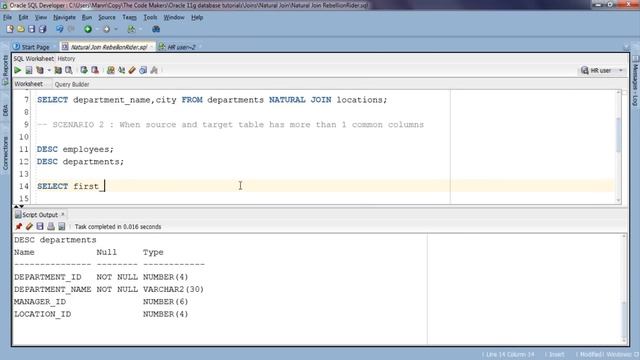Select the Worksheet tab

[x=29, y=84]
